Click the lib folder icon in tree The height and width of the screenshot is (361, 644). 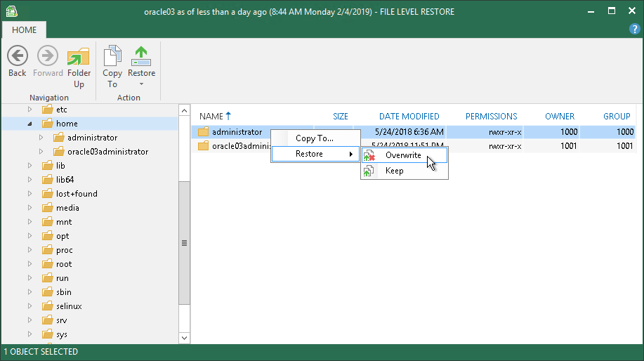(x=48, y=165)
